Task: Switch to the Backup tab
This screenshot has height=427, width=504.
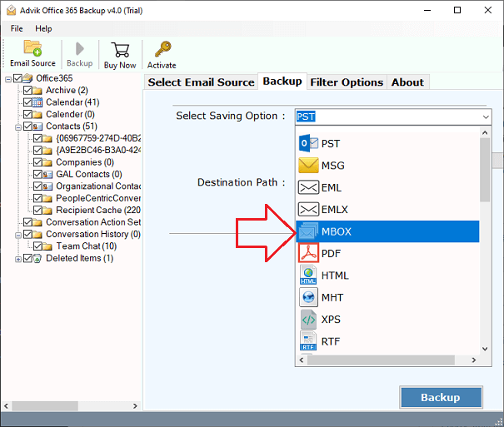Action: click(x=282, y=82)
